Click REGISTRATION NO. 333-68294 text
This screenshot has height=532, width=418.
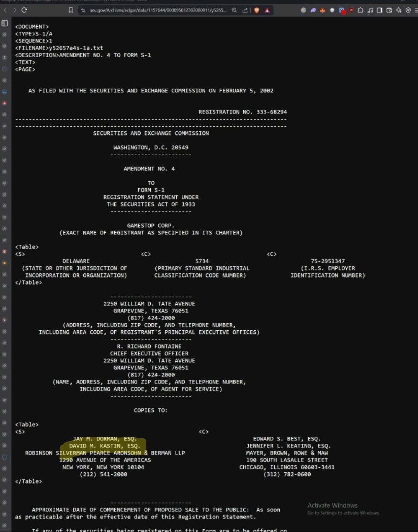243,112
